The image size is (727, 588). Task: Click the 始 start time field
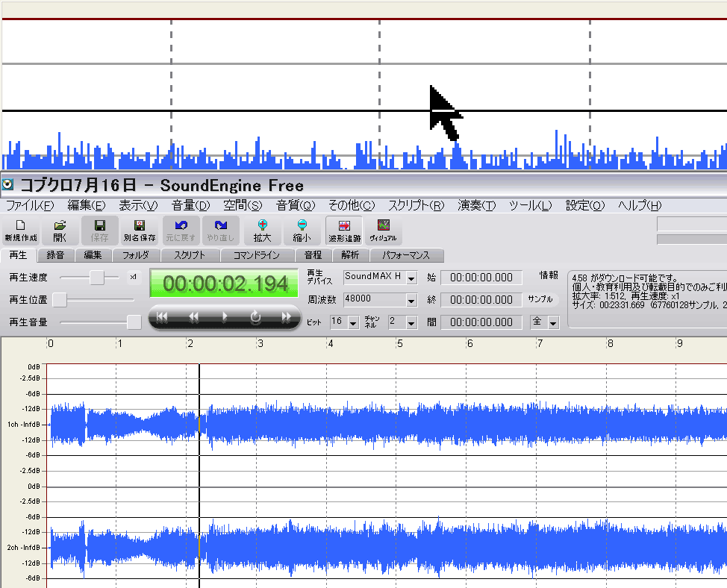pos(481,278)
